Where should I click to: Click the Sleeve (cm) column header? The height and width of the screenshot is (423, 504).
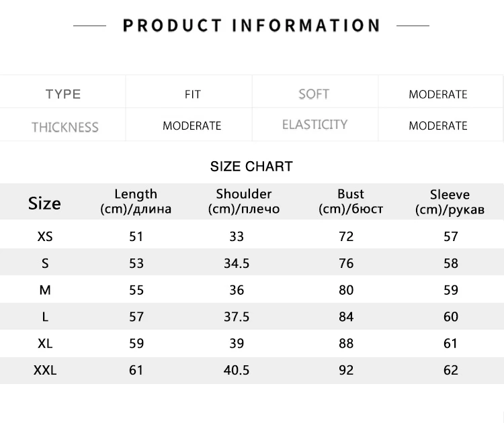click(x=450, y=202)
